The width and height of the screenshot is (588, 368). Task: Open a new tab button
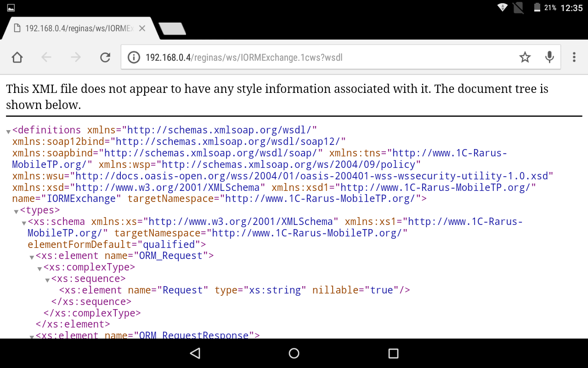[x=172, y=29]
